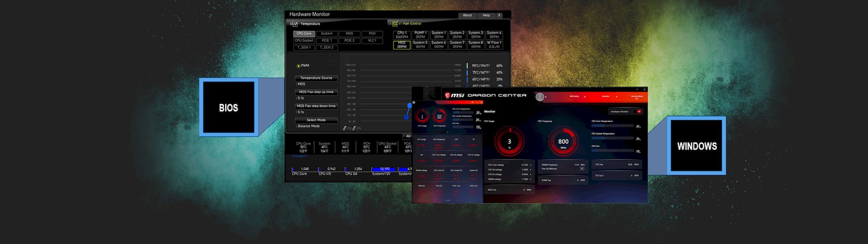Click the Fahrenheit thermometer icon below the fan graph
Viewport: 868px width, 244px height.
[x=354, y=128]
